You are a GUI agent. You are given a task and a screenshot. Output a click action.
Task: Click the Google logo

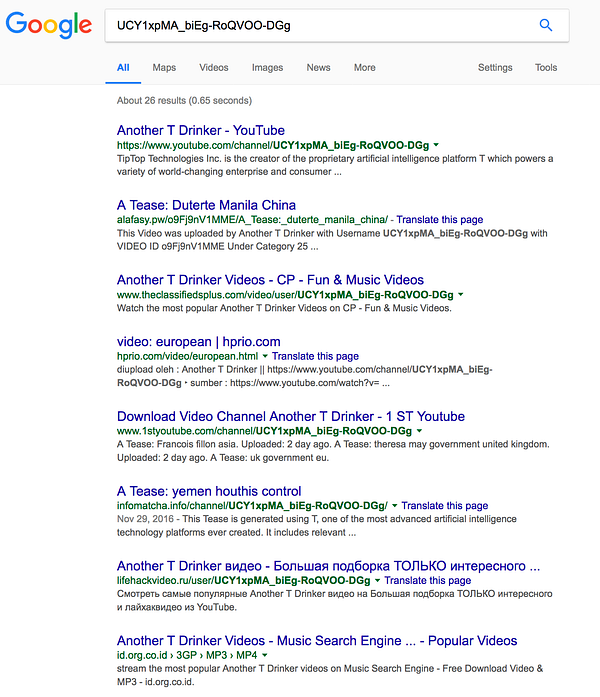[49, 25]
